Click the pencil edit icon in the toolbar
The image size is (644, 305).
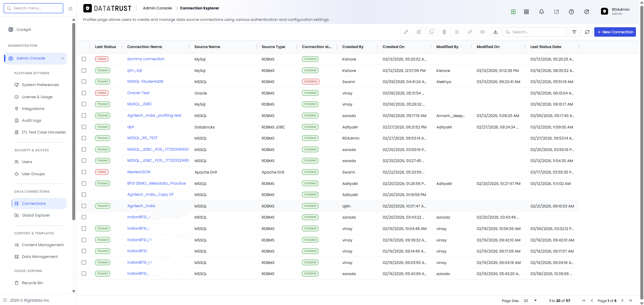[x=406, y=32]
